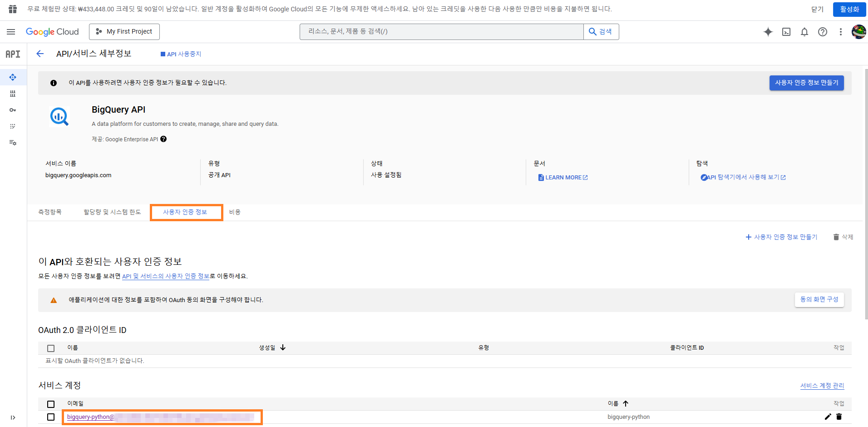Sort by 생성일 descending arrow

283,348
